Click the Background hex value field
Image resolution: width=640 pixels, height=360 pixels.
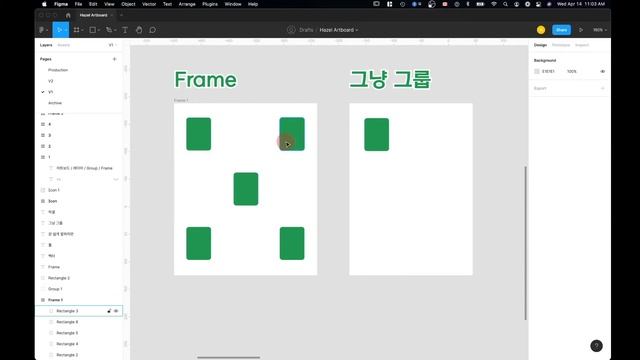coord(548,71)
